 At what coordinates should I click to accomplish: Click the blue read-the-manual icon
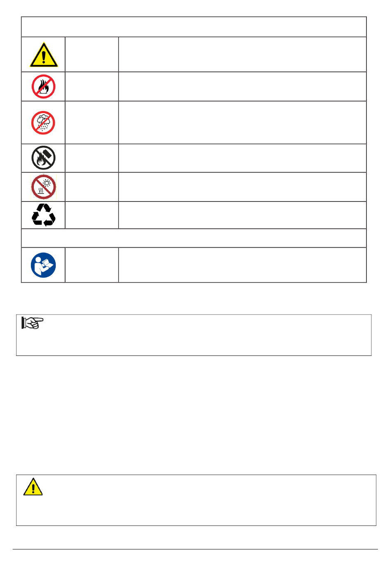tap(43, 265)
